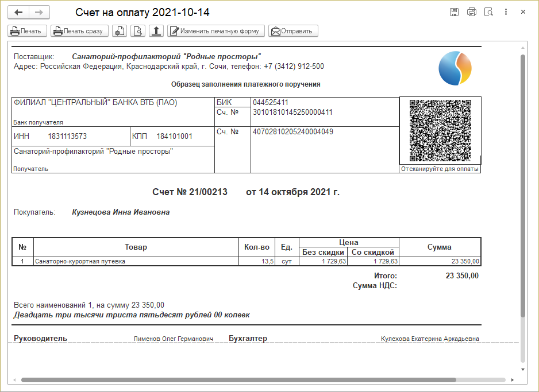
Task: Click manager name Пименов Олег Германович
Action: click(x=174, y=339)
